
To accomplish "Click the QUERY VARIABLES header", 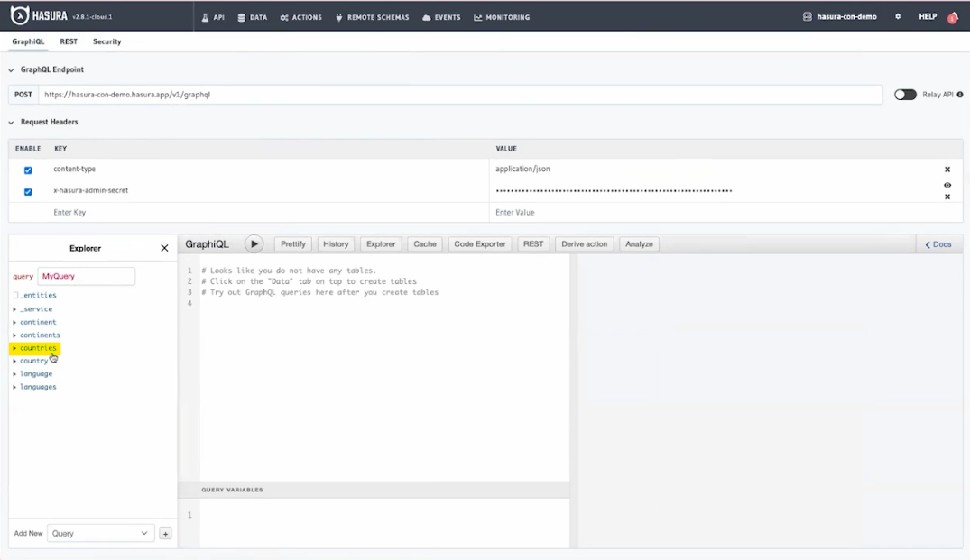I will pyautogui.click(x=232, y=490).
